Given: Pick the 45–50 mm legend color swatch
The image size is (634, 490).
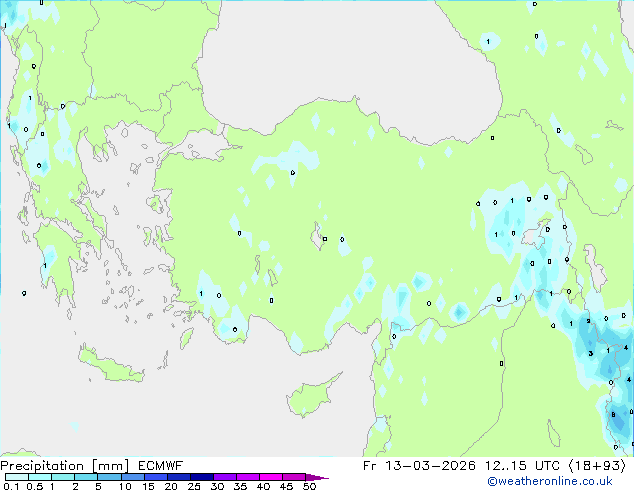Looking at the screenshot, I should [294, 477].
